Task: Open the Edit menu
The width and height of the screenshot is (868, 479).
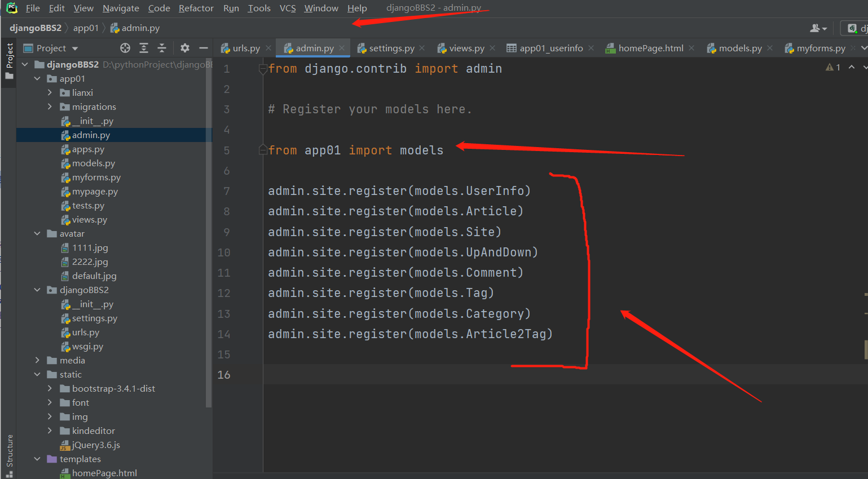Action: (57, 8)
